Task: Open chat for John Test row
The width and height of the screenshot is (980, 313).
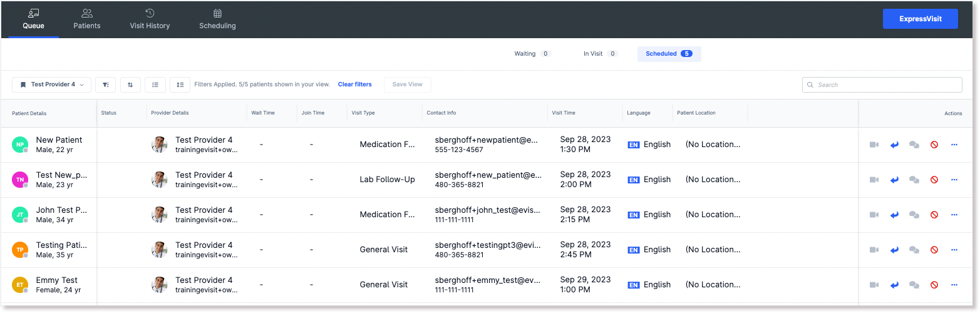Action: [x=914, y=215]
